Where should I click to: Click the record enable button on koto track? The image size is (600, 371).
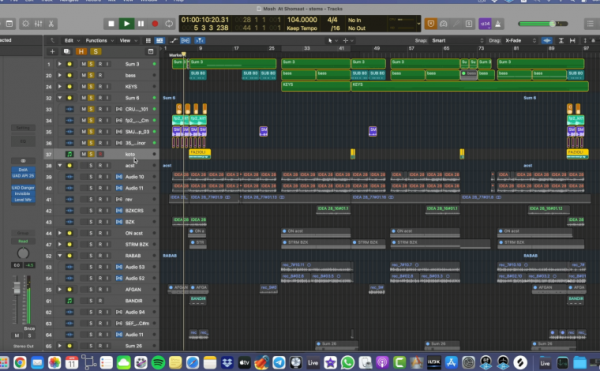pos(100,154)
